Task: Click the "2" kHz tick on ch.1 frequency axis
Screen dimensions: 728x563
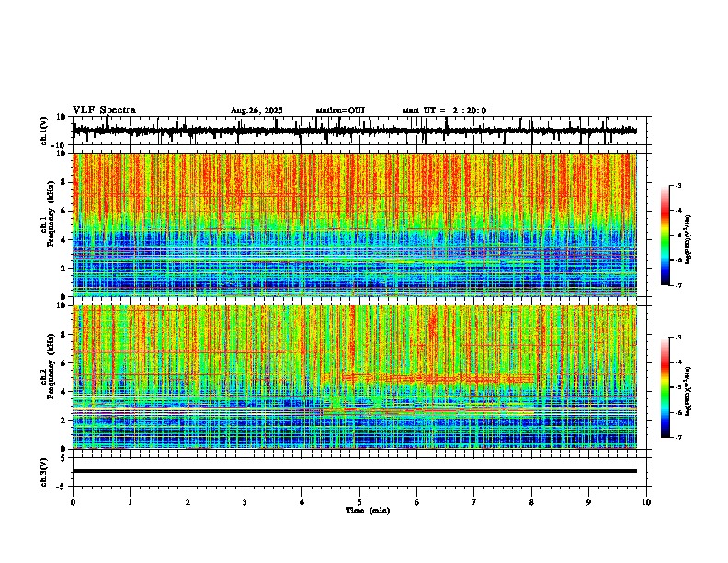Action: tap(65, 268)
